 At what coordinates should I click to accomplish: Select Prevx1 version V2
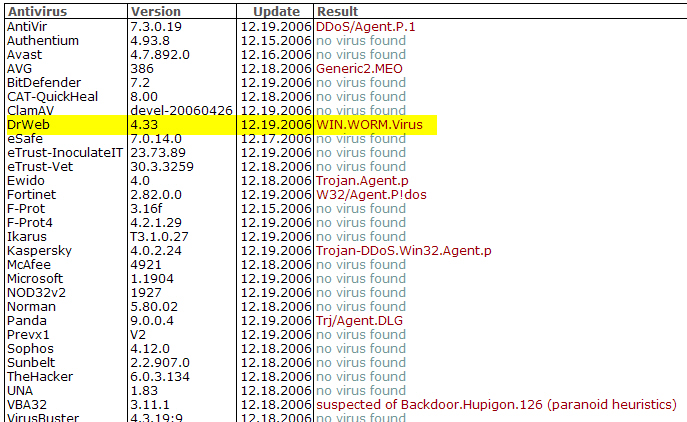[x=138, y=335]
